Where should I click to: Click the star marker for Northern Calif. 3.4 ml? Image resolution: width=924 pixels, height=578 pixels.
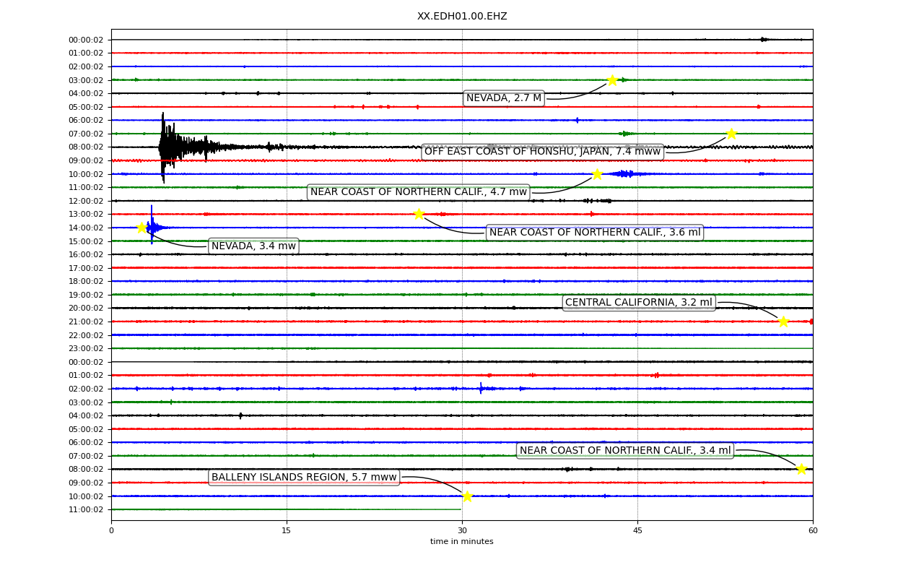coord(801,469)
